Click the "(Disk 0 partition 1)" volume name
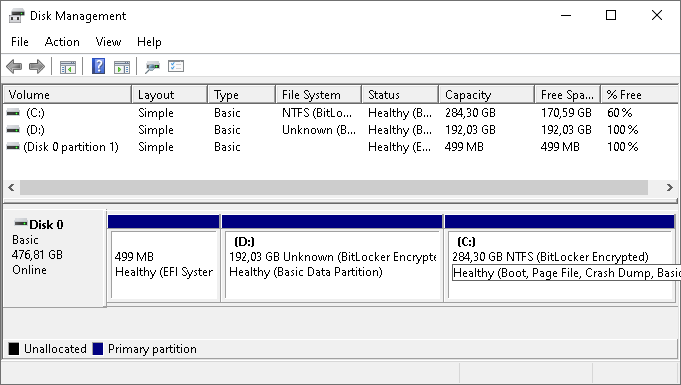Screen dimensions: 681x385 71,147
